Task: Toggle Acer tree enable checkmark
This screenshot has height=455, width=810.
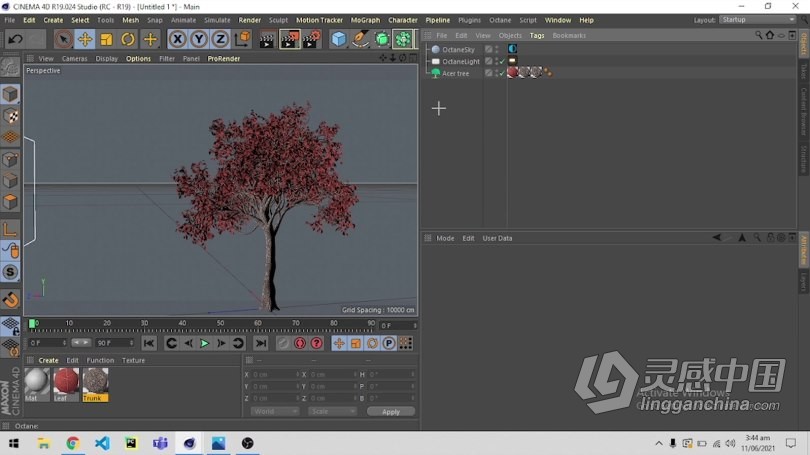Action: [x=502, y=73]
